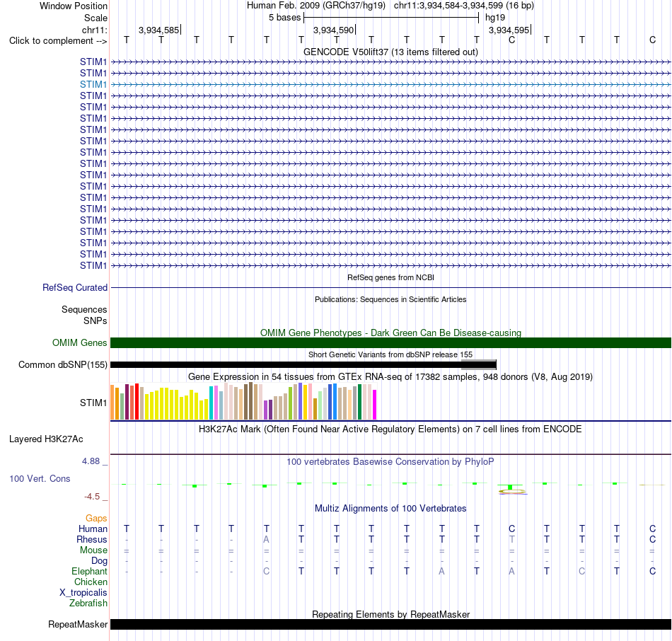
Task: Click the GENCODE V50lift37 track title
Action: 390,52
